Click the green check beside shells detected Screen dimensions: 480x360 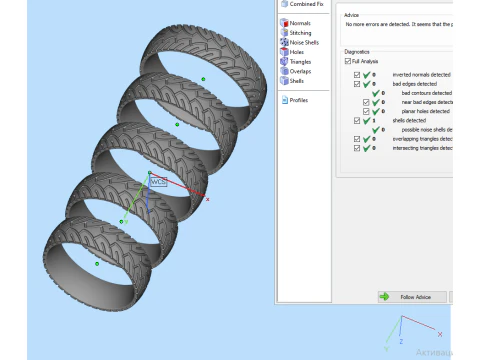tap(367, 121)
